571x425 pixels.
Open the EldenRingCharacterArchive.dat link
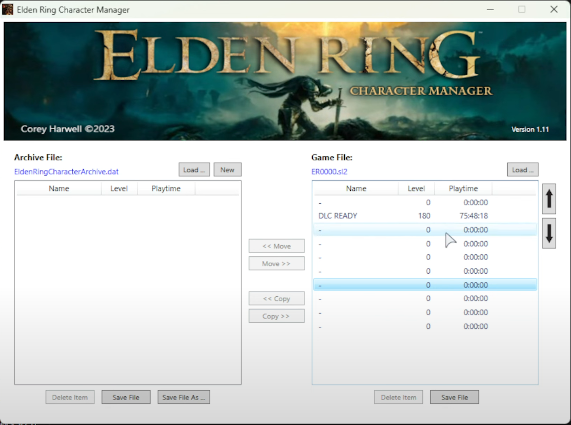66,172
